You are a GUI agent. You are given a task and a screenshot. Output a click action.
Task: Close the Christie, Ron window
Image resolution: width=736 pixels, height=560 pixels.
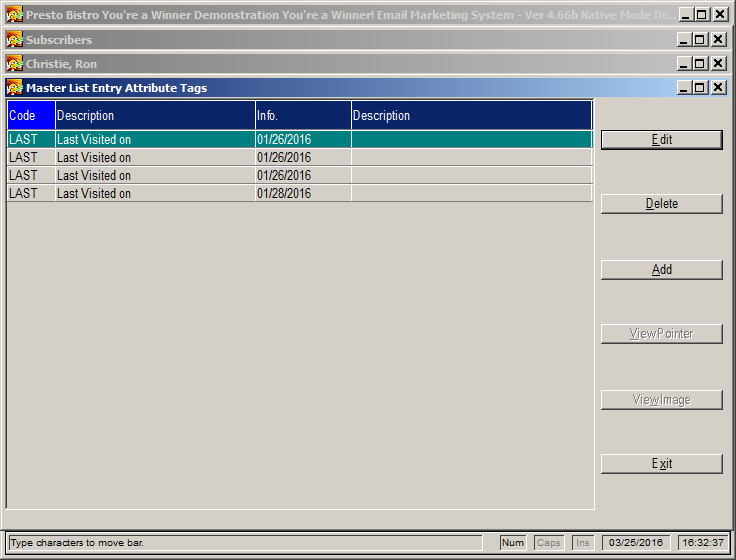pos(718,63)
